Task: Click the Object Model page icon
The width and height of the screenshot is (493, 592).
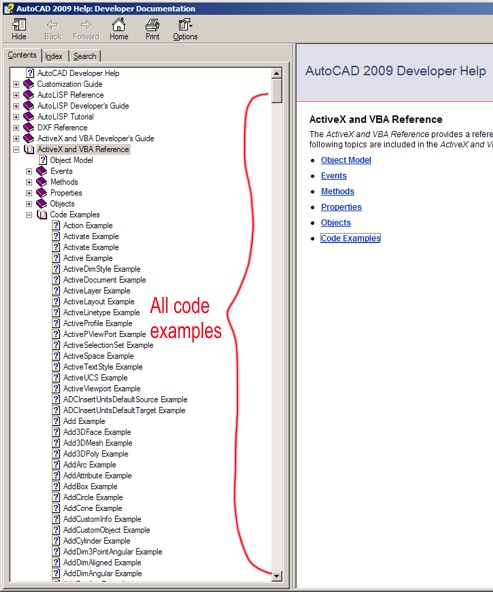Action: click(43, 160)
